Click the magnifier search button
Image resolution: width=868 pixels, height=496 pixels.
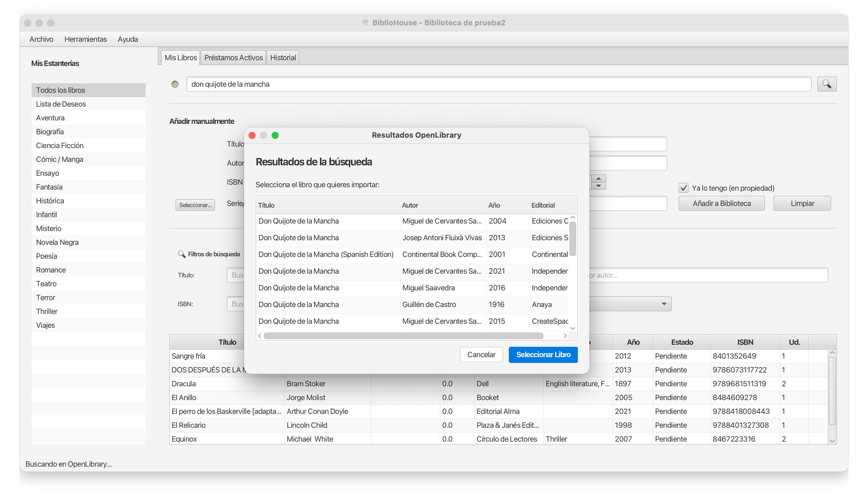[827, 84]
